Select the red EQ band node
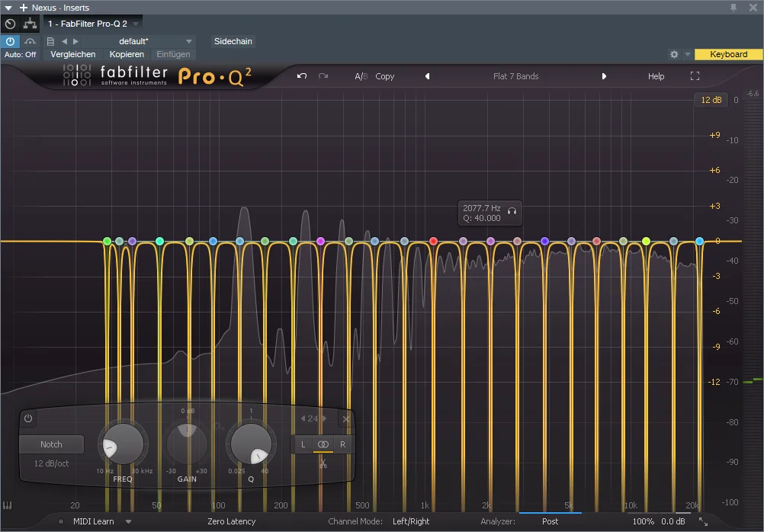Screen dimensions: 764x532 (x=433, y=241)
